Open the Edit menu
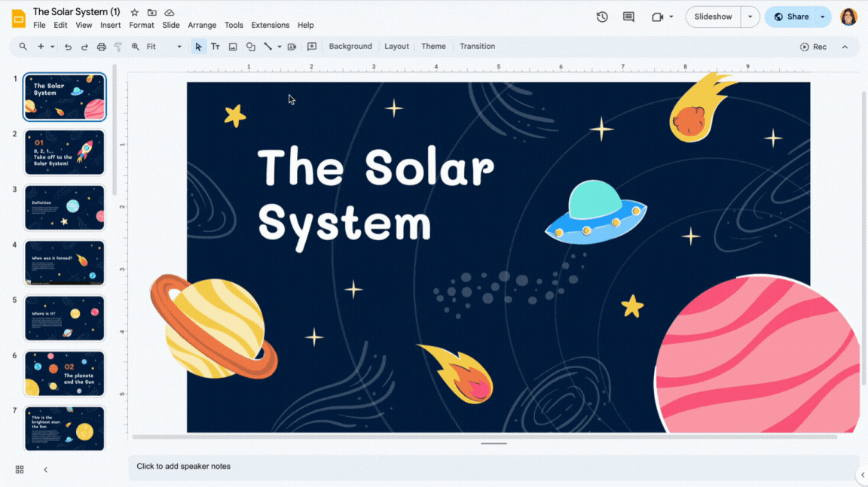Viewport: 868px width, 487px height. 60,26
